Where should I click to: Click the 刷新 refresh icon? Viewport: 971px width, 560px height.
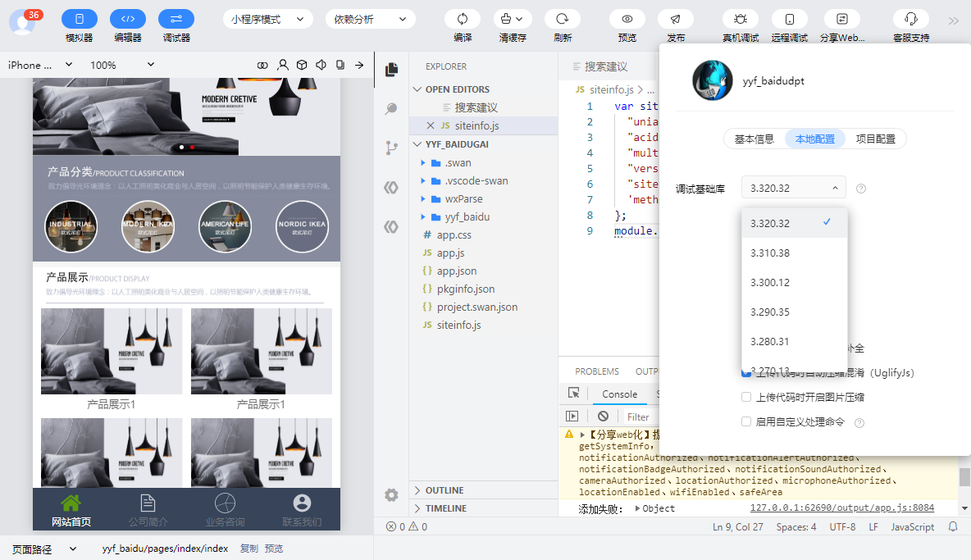point(563,19)
